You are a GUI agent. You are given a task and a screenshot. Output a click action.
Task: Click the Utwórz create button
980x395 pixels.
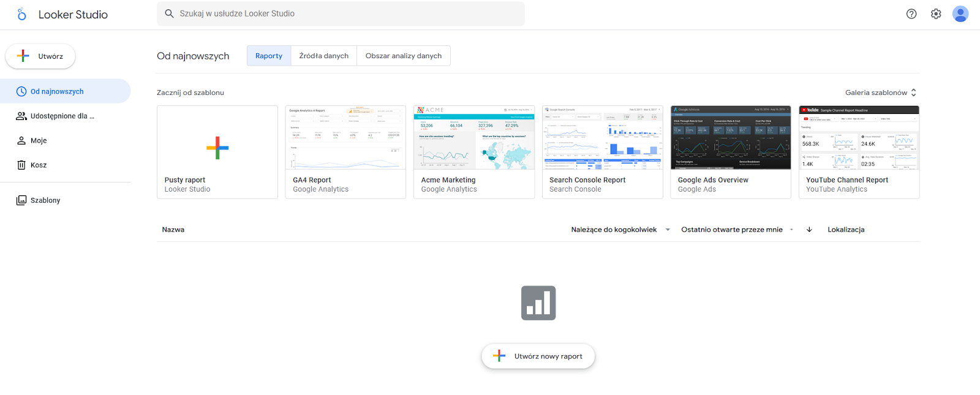(40, 56)
